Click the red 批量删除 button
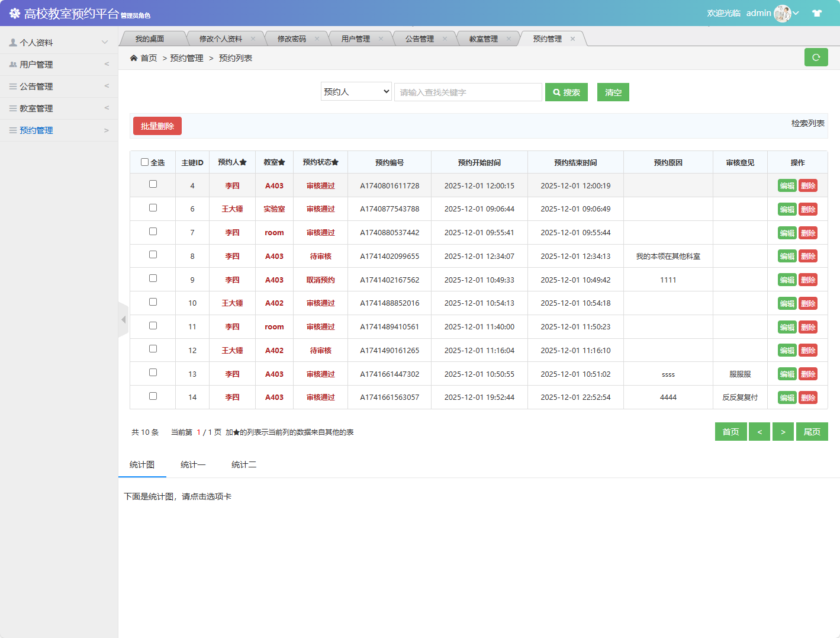840x638 pixels. point(157,126)
